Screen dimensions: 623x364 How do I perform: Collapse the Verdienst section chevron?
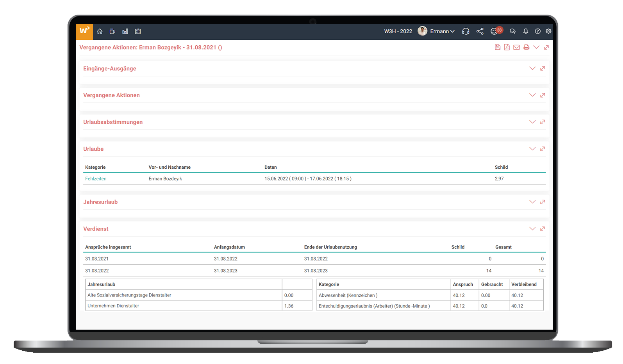click(532, 228)
